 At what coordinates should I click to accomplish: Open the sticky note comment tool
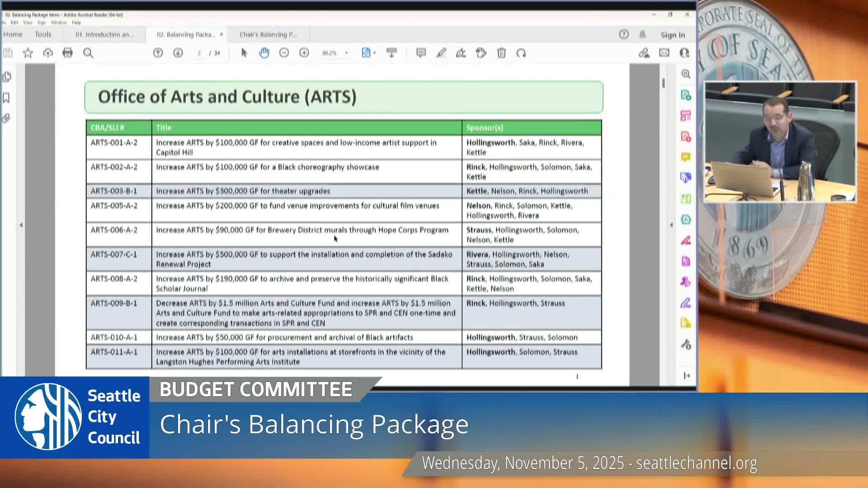point(420,53)
